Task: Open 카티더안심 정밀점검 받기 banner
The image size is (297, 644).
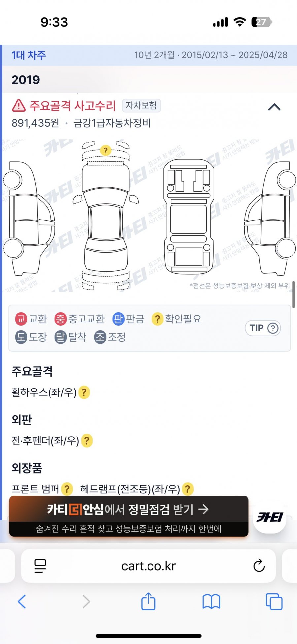Action: 129,516
